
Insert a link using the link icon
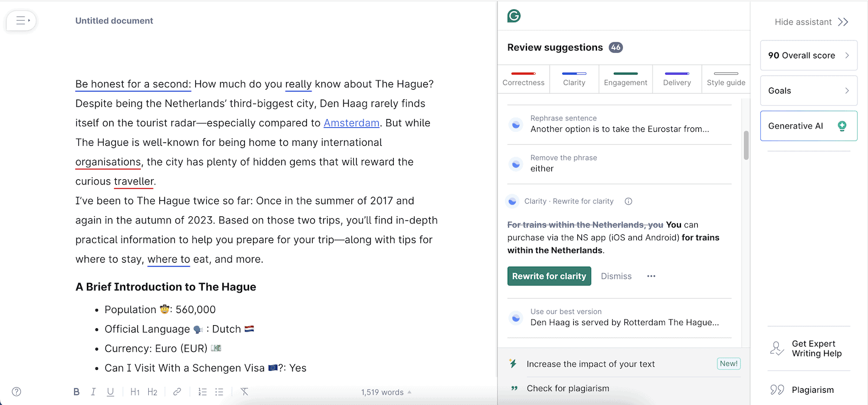(x=177, y=392)
